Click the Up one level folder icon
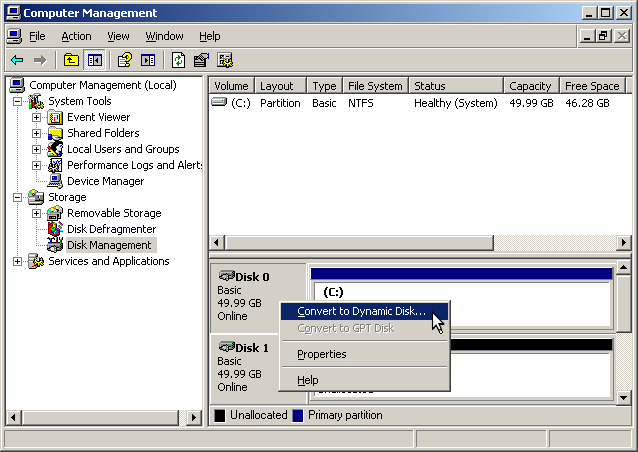This screenshot has height=452, width=638. coord(72,60)
